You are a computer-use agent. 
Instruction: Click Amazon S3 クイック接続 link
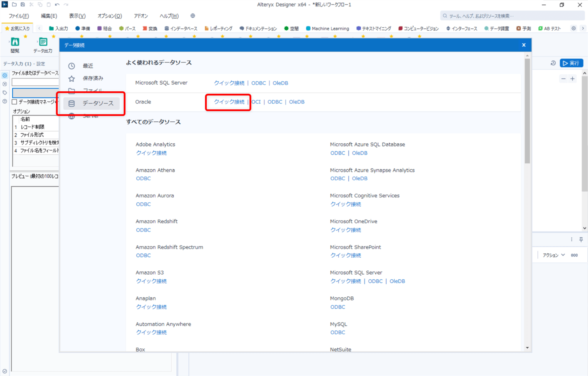pyautogui.click(x=151, y=281)
